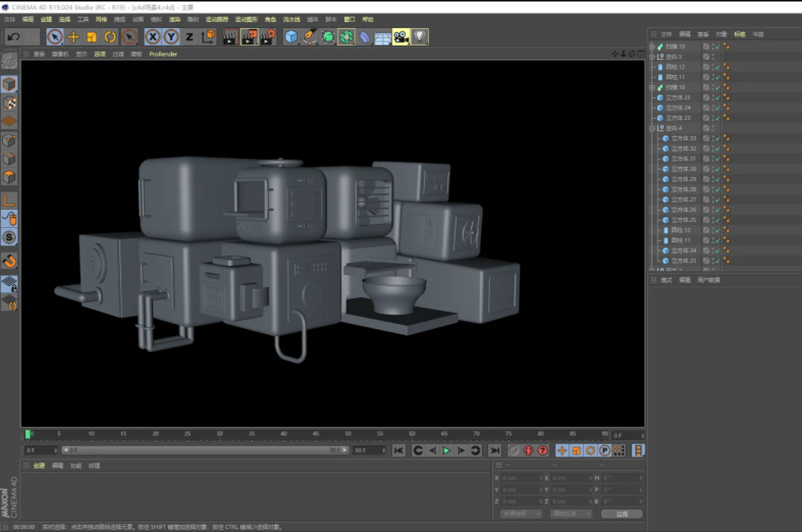Open the 帮助 menu
802x532 pixels.
tap(368, 20)
